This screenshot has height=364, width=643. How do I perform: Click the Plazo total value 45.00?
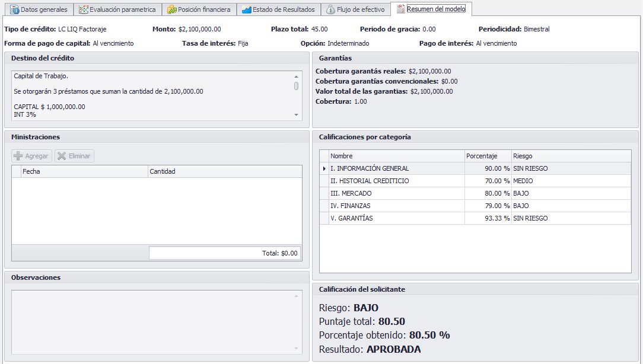click(320, 29)
